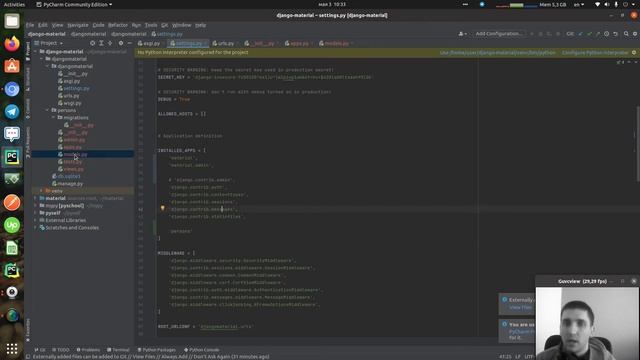Open the Tools menu
The width and height of the screenshot is (640, 360).
(x=151, y=25)
